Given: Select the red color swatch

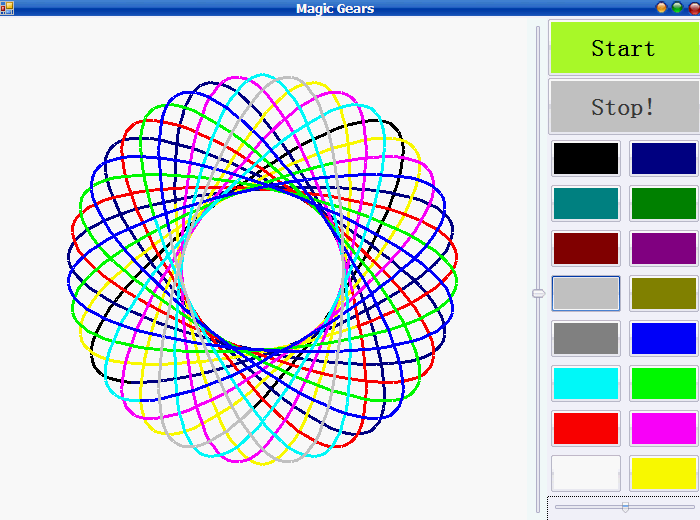Looking at the screenshot, I should [586, 428].
